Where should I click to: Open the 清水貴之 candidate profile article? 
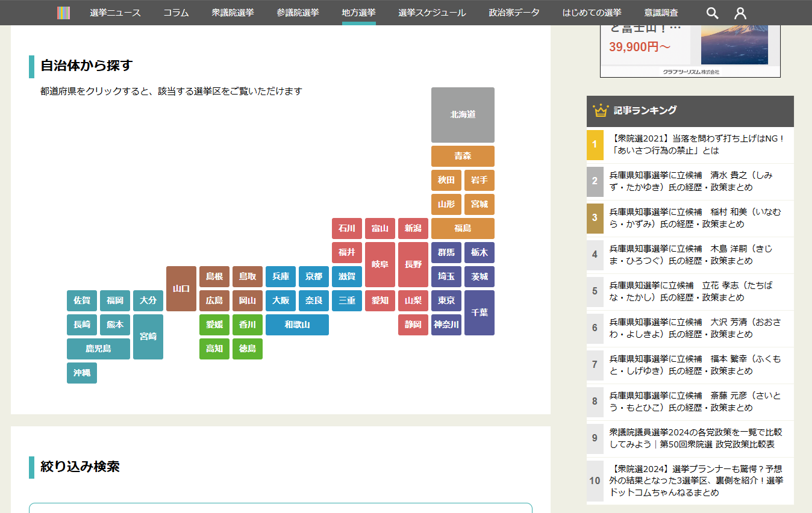(693, 182)
